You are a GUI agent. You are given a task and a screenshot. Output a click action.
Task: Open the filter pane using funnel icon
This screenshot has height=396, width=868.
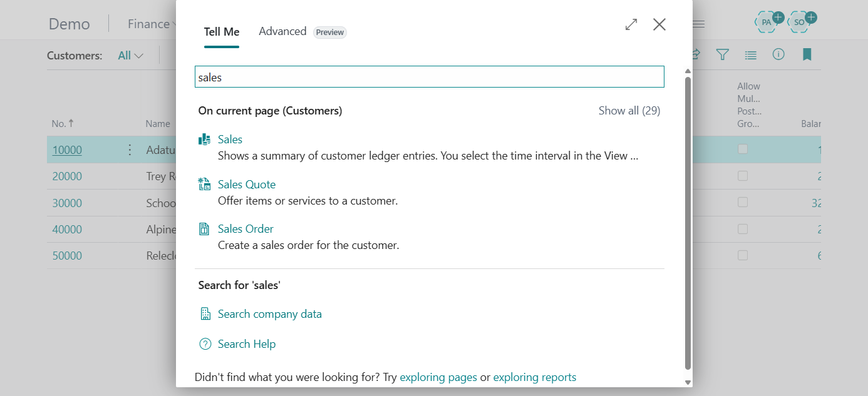tap(722, 55)
